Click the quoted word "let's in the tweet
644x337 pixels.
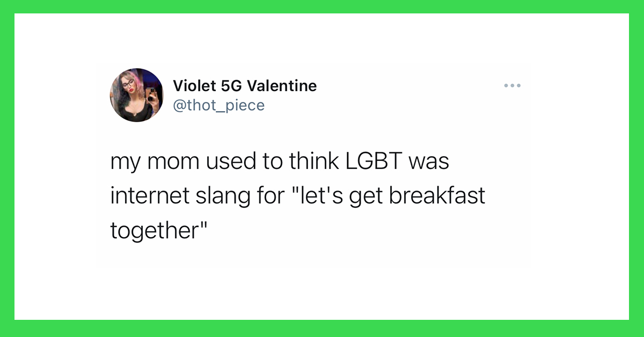(317, 196)
